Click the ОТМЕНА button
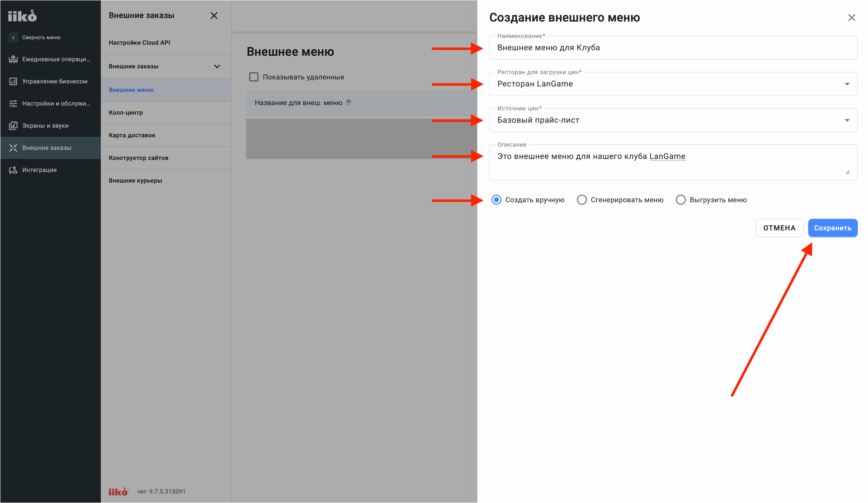 [780, 228]
